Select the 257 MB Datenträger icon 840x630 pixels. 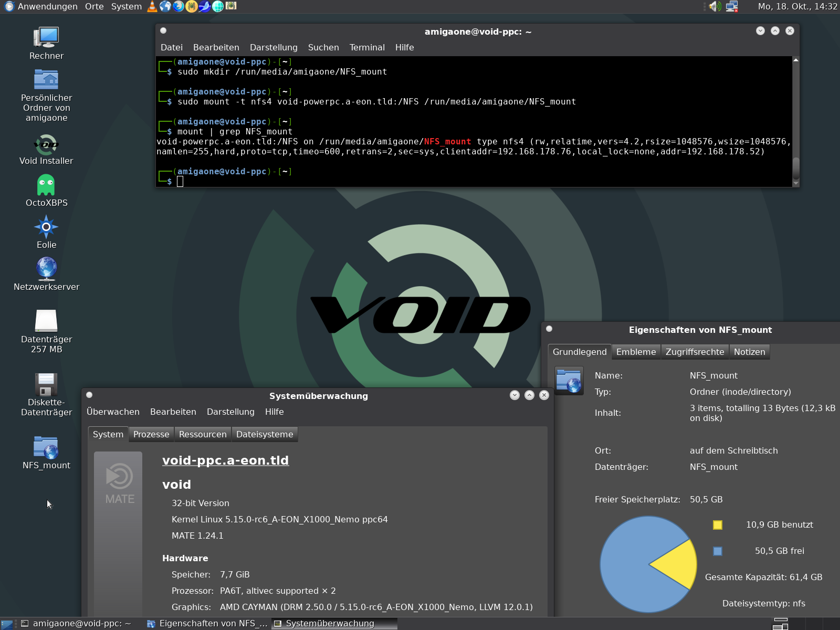(46, 331)
